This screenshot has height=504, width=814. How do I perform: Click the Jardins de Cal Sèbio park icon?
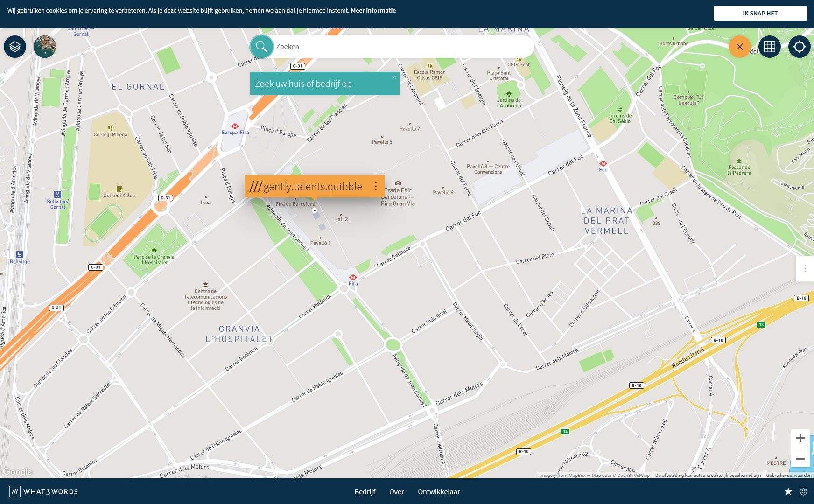click(620, 109)
